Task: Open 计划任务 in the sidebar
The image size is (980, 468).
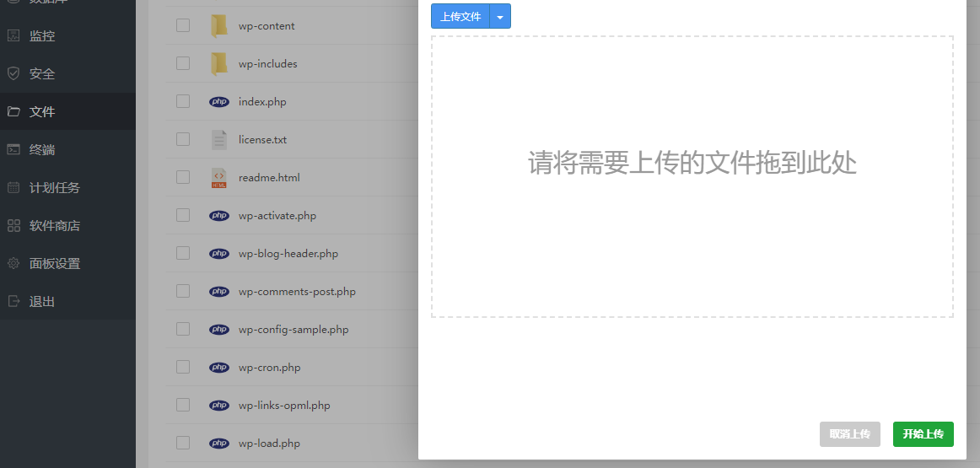Action: tap(55, 188)
